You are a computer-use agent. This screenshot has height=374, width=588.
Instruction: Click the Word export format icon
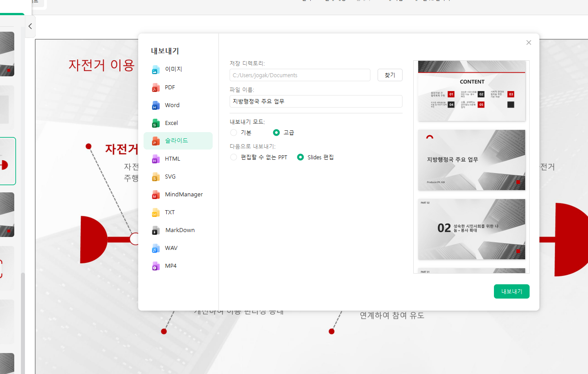pyautogui.click(x=156, y=105)
